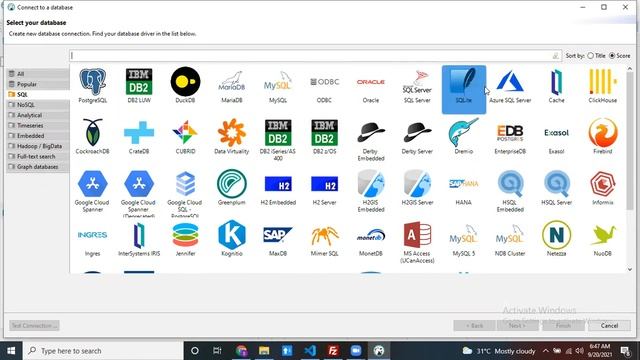Open the SQL category
Image resolution: width=640 pixels, height=360 pixels.
[38, 94]
